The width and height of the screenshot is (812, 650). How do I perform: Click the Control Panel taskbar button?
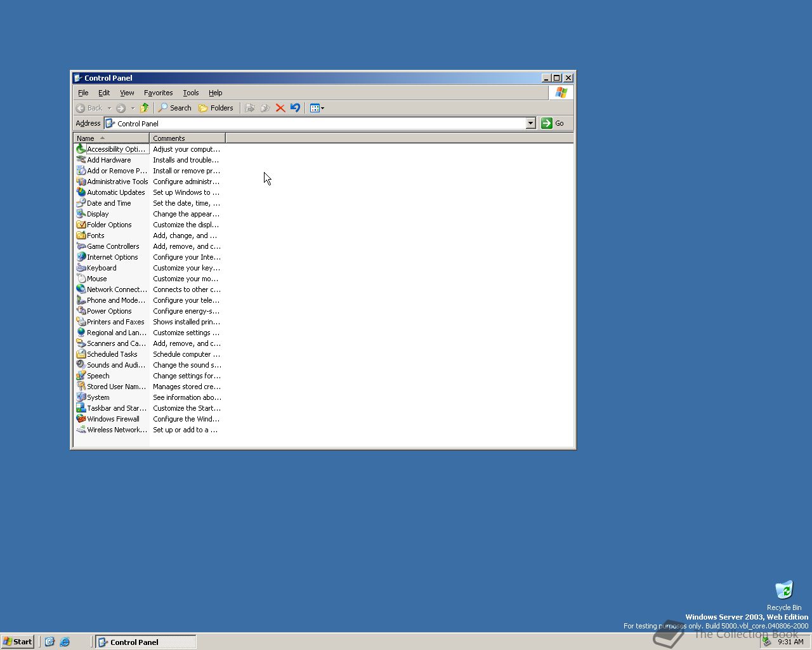pyautogui.click(x=146, y=642)
